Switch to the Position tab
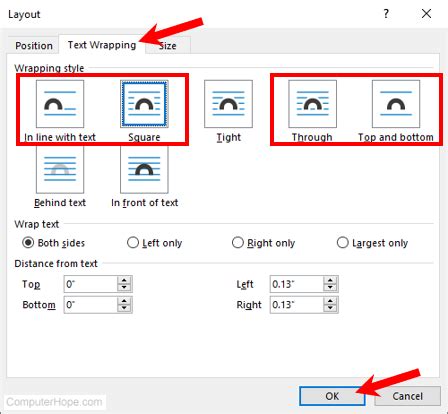Viewport: 448px width, 414px height. coord(34,45)
